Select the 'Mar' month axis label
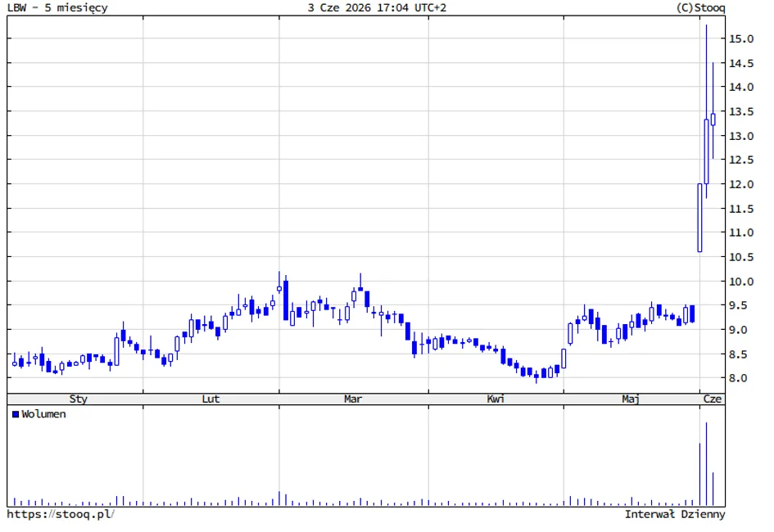This screenshot has height=532, width=774. 353,399
